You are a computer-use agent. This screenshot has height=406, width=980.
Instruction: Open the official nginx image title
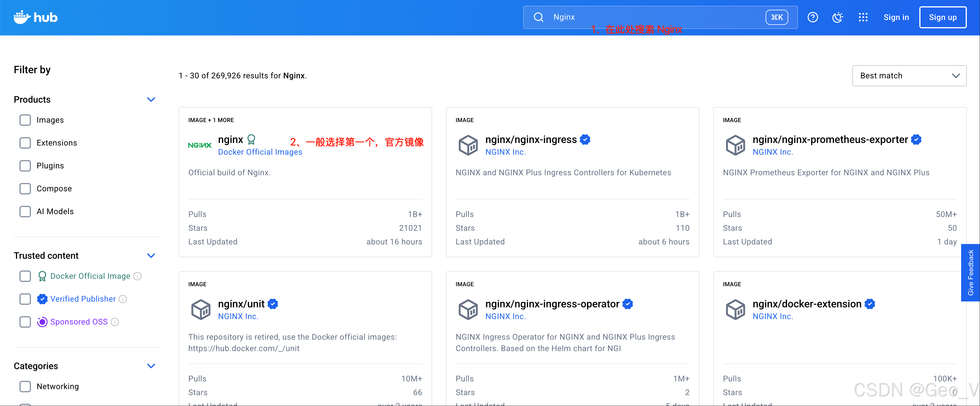pos(230,140)
